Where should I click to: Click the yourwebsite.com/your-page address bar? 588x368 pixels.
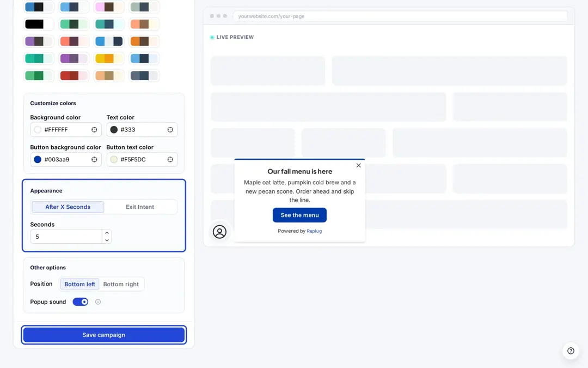400,16
